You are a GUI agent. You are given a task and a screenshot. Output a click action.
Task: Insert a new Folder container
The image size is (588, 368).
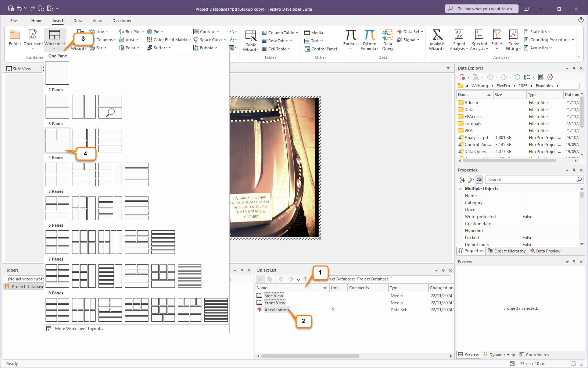15,35
